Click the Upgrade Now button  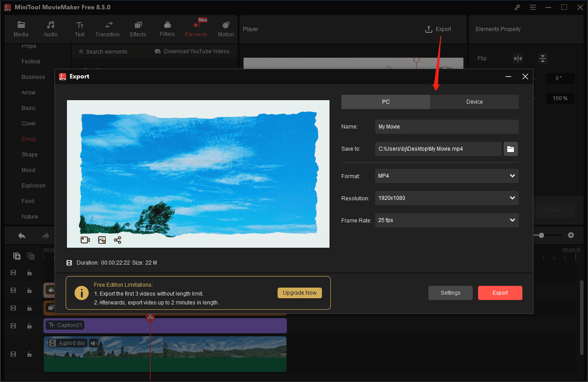[x=299, y=293]
